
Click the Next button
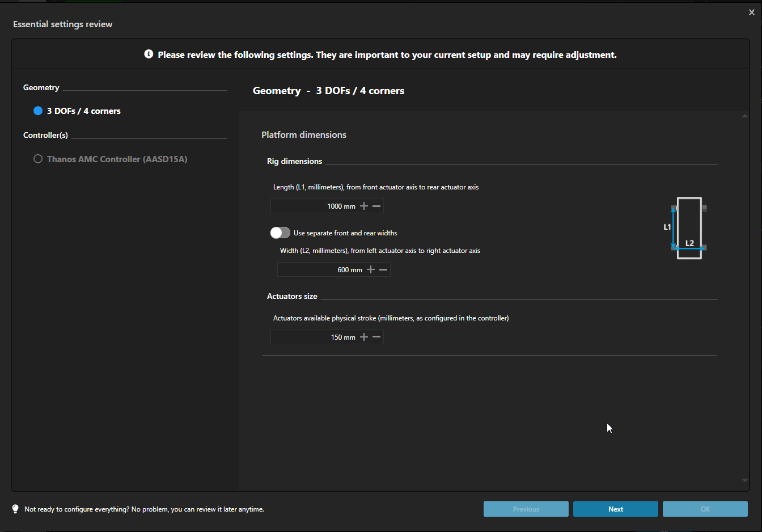tap(615, 509)
